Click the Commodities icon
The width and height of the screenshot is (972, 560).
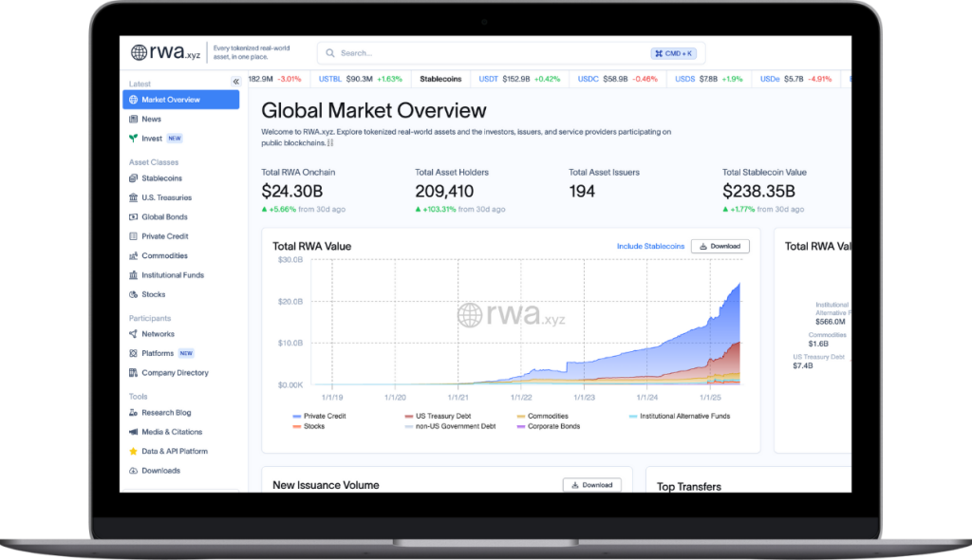pyautogui.click(x=133, y=255)
